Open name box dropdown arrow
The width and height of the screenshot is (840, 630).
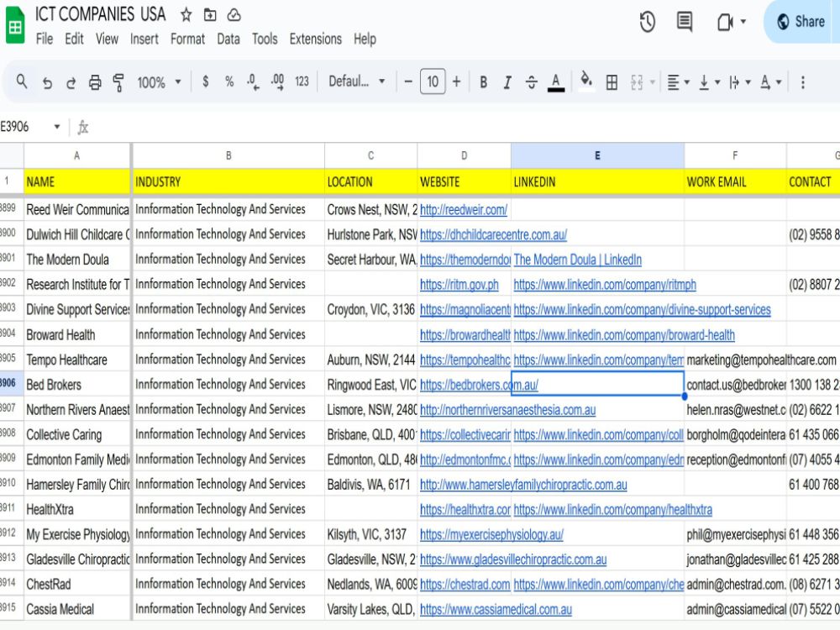tap(57, 127)
